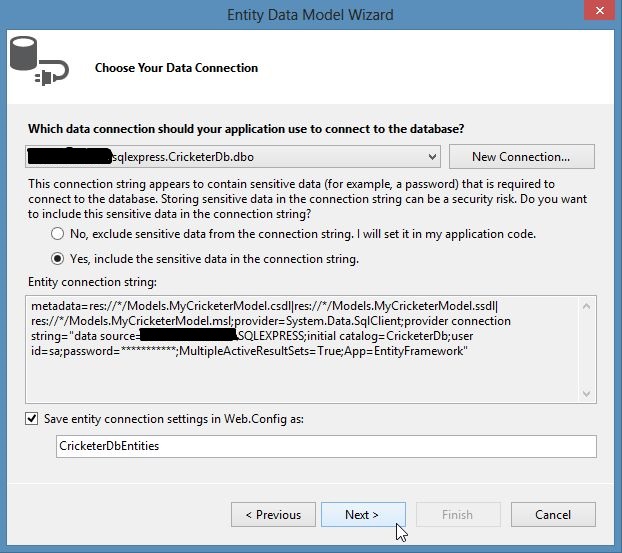Toggle the 'Save entity connection settings in Web.Config' checkbox
Viewport: 622px width, 553px height.
click(35, 418)
